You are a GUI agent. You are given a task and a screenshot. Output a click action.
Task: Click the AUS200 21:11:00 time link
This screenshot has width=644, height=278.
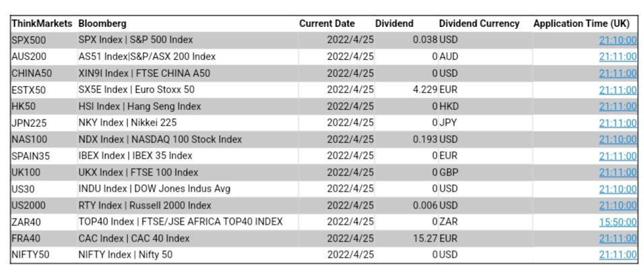coord(617,57)
